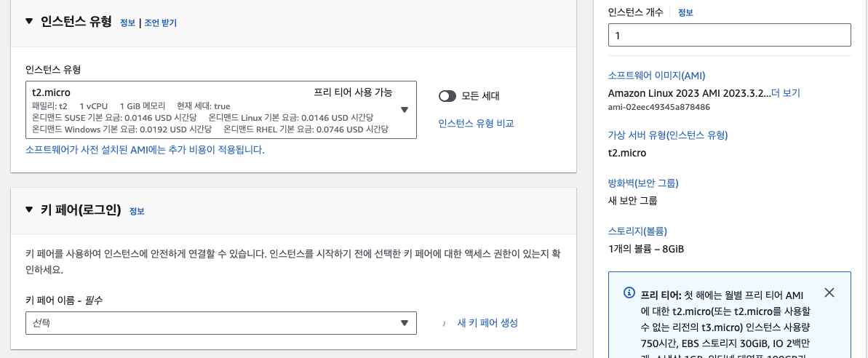Open the 키 페어 이름 선택 dropdown
Image resolution: width=868 pixels, height=358 pixels.
(x=405, y=323)
